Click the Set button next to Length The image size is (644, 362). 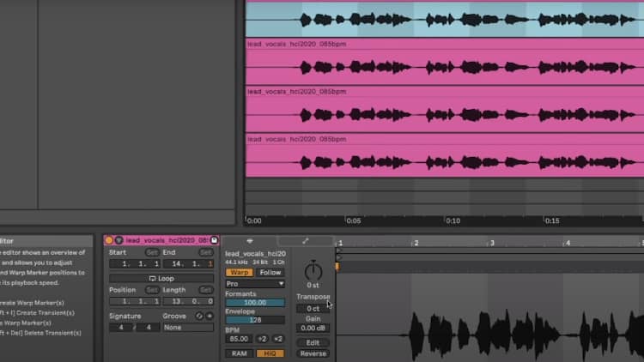(206, 290)
